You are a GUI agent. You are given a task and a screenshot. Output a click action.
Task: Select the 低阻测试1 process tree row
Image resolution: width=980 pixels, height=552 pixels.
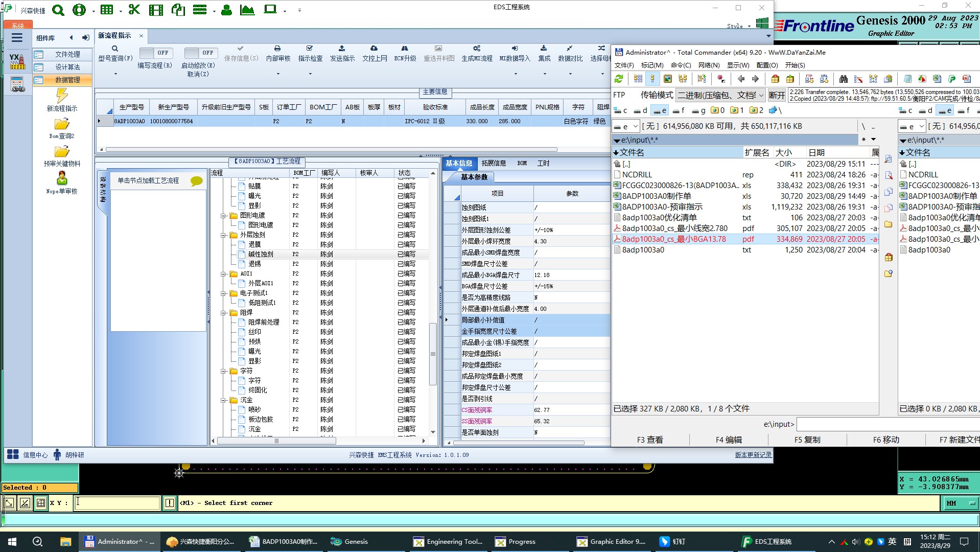click(x=320, y=303)
